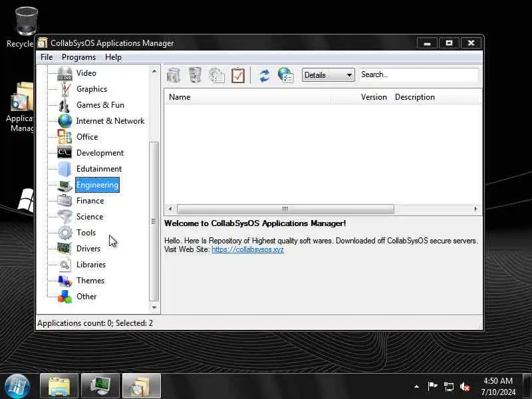Select the Tools gear icon
Image resolution: width=532 pixels, height=399 pixels.
coord(65,233)
